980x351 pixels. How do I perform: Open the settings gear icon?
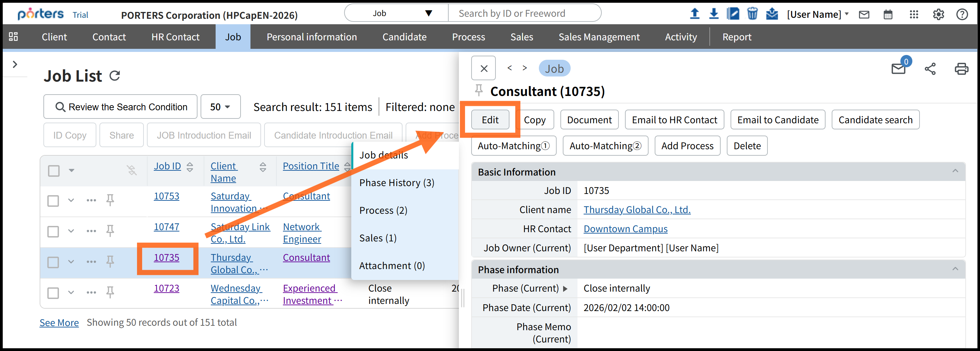[938, 14]
